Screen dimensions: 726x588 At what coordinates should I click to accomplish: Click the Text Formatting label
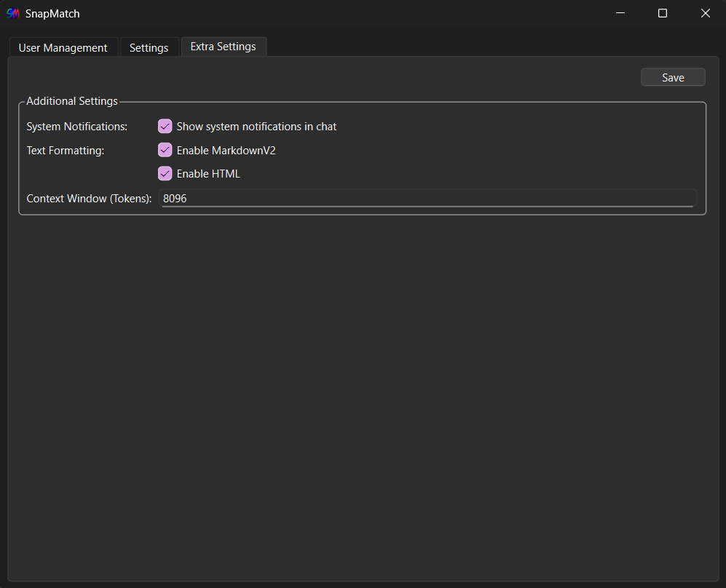[x=66, y=151]
